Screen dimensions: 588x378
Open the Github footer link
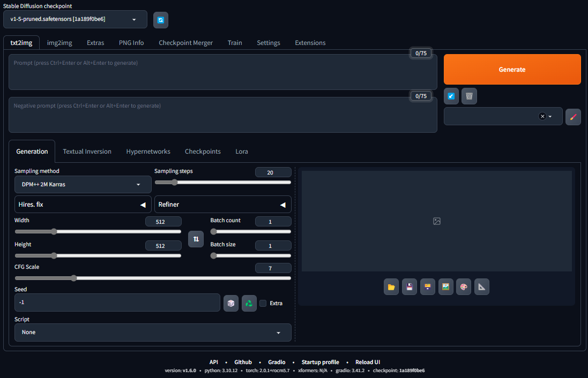[243, 362]
